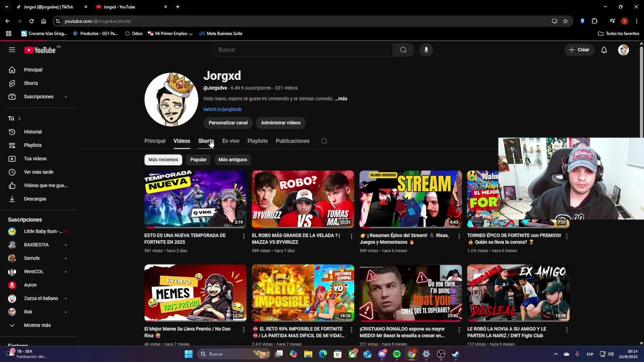Switch to the En vivo tab

[x=230, y=141]
